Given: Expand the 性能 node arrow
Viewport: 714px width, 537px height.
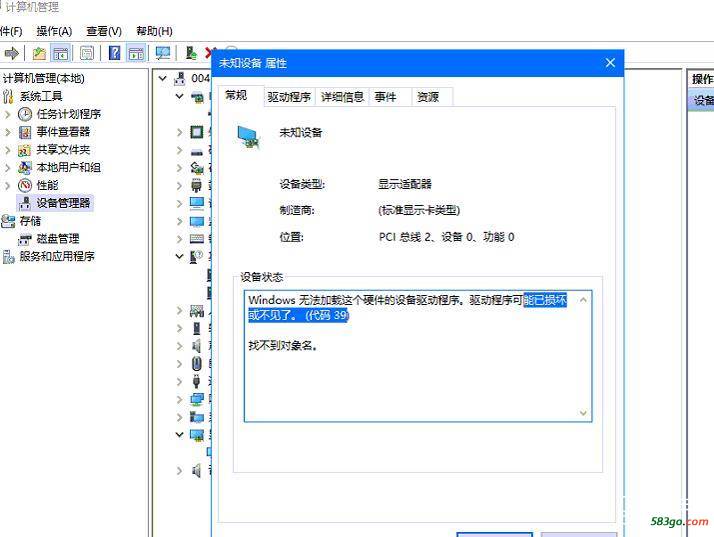Looking at the screenshot, I should point(7,185).
